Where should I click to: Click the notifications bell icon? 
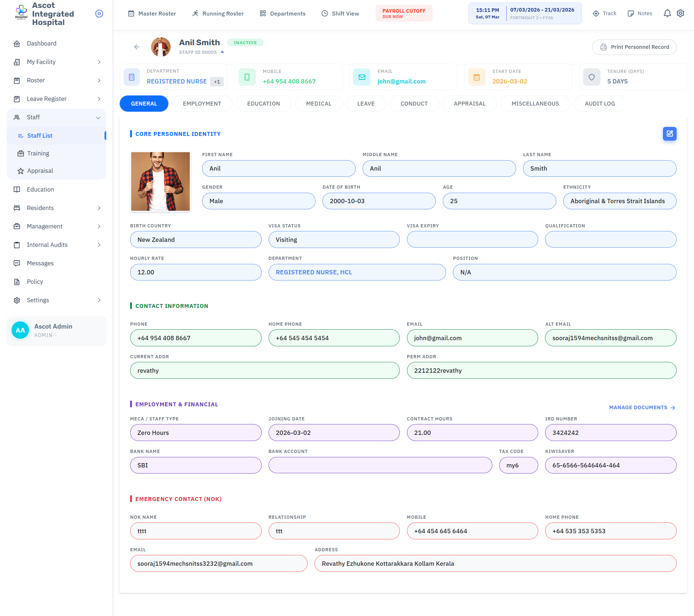667,13
